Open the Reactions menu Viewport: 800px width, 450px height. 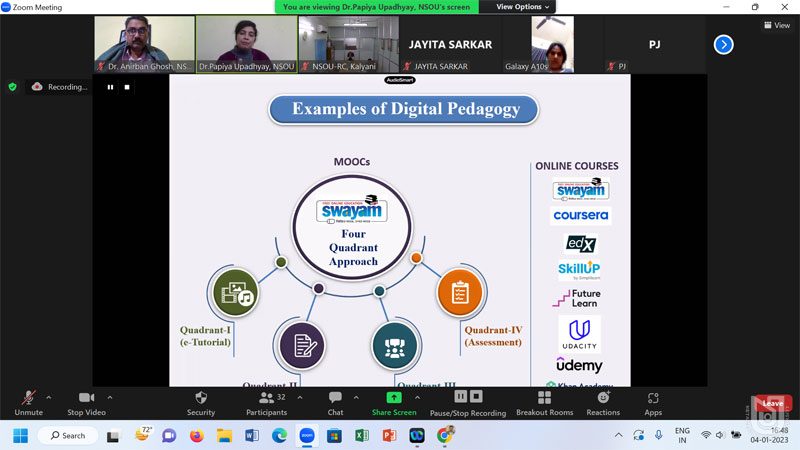pos(603,403)
